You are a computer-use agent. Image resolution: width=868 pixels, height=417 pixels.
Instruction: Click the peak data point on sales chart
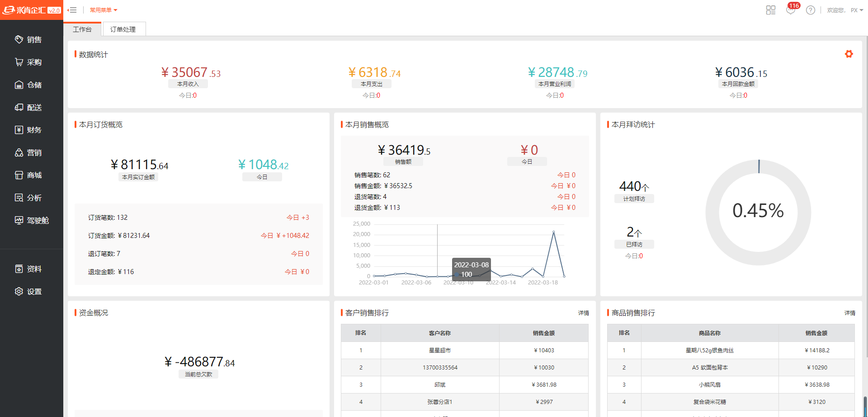coord(553,232)
